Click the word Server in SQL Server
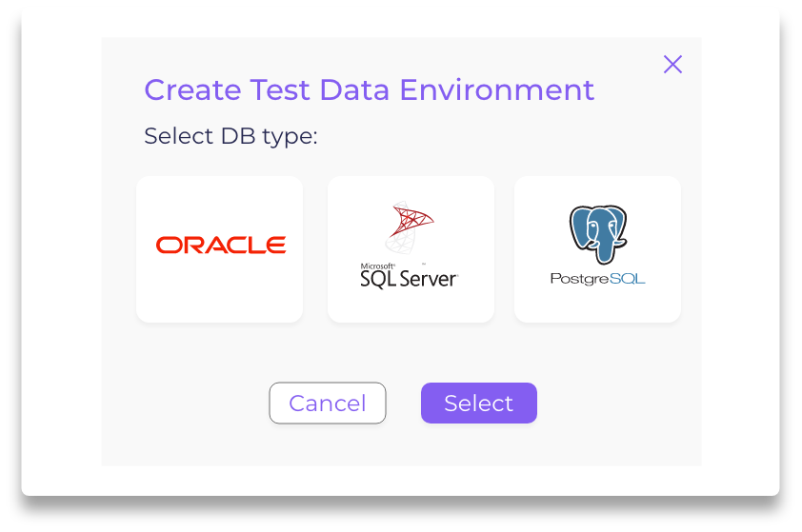 pos(429,280)
